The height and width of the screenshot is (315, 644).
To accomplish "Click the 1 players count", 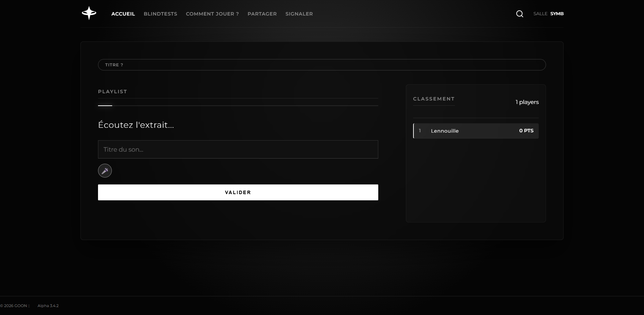I will [527, 102].
